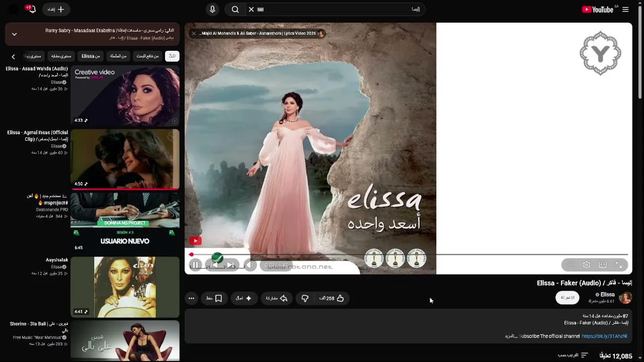Open the YouTube guide hamburger menu

625,10
